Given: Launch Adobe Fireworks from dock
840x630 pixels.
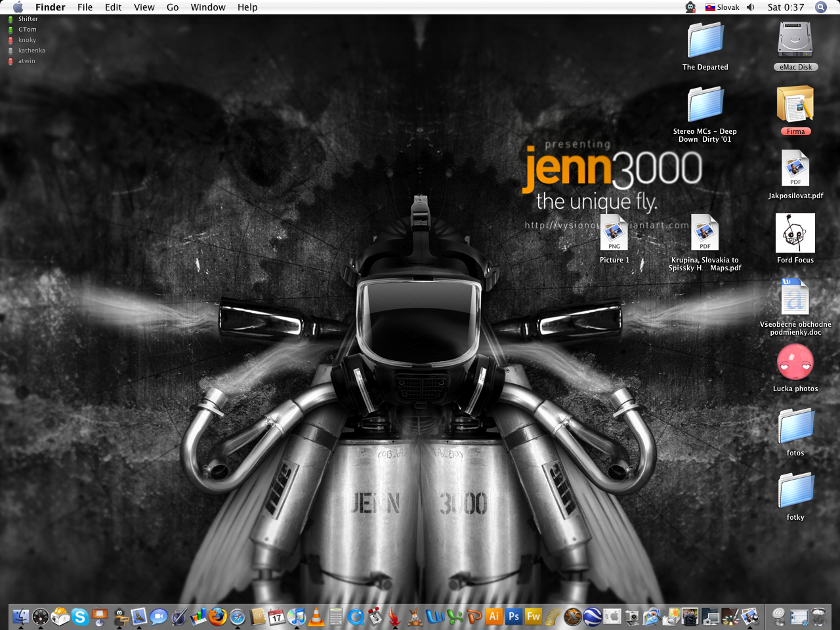Looking at the screenshot, I should pos(534,617).
